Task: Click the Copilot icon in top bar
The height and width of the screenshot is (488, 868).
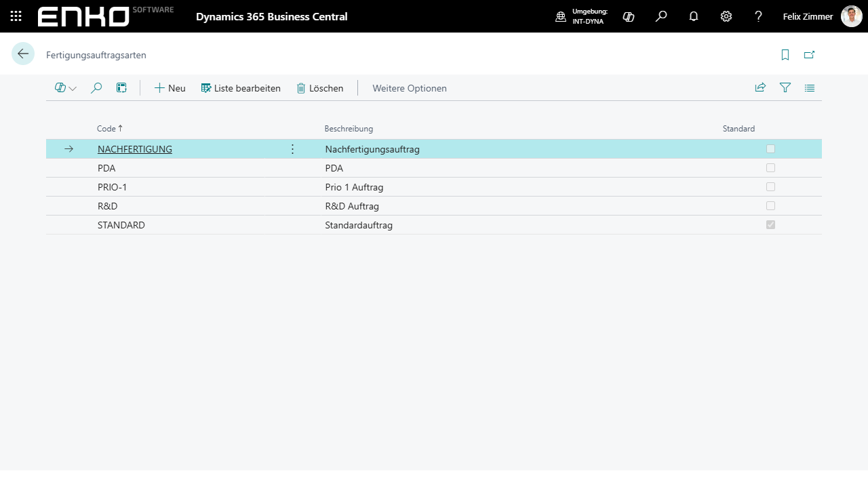Action: click(629, 16)
